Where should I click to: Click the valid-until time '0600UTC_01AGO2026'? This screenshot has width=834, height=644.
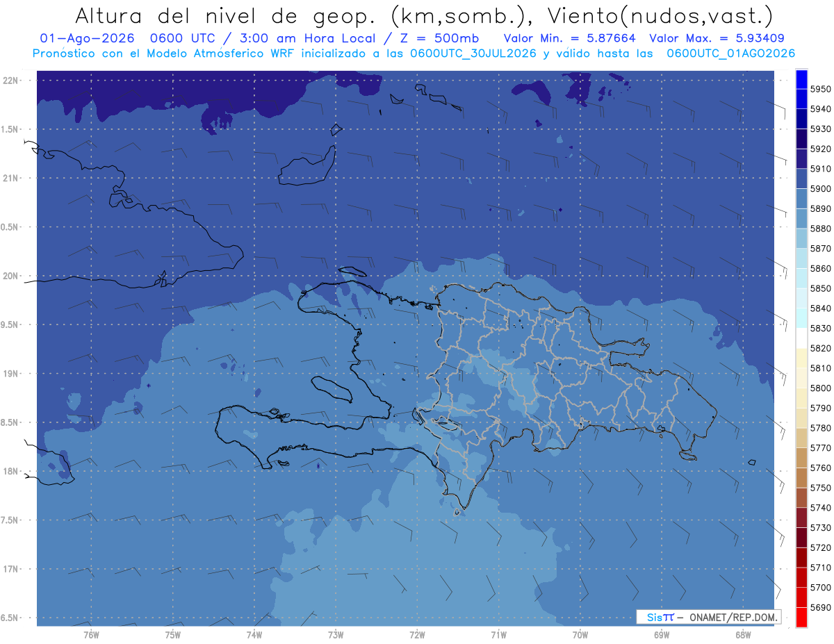(x=731, y=53)
